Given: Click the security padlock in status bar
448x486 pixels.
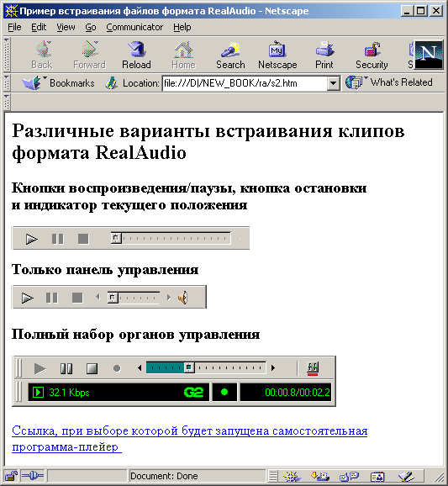Looking at the screenshot, I should pos(11,476).
